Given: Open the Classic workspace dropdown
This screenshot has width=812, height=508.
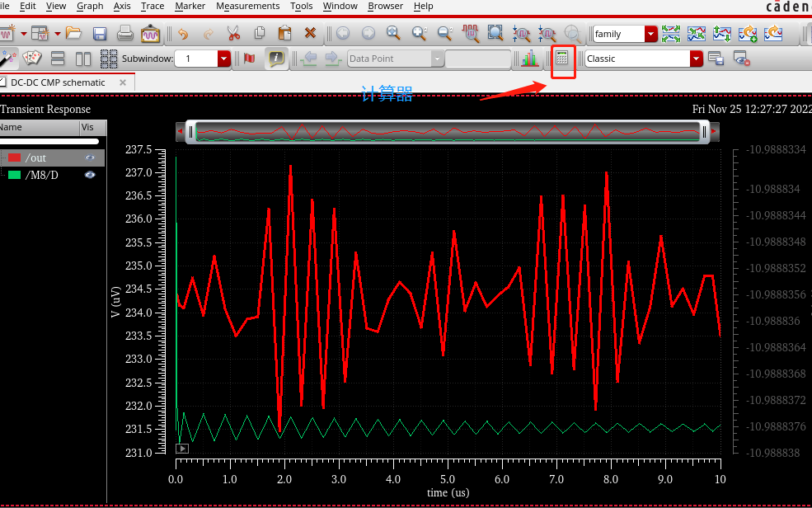Looking at the screenshot, I should pos(696,59).
